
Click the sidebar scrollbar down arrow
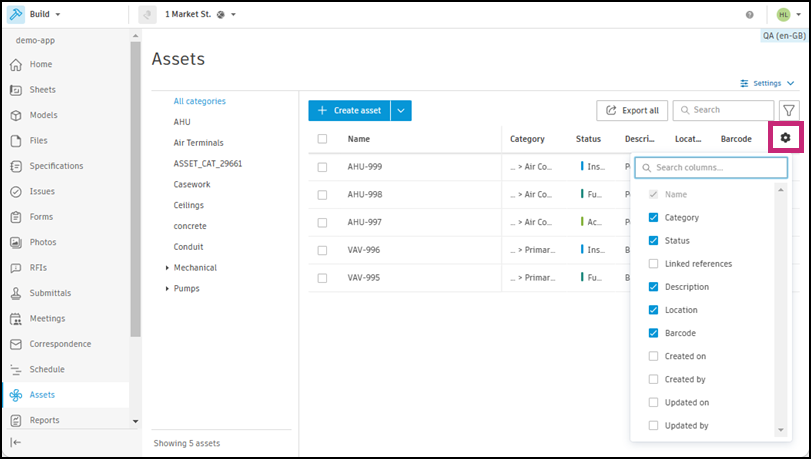136,421
